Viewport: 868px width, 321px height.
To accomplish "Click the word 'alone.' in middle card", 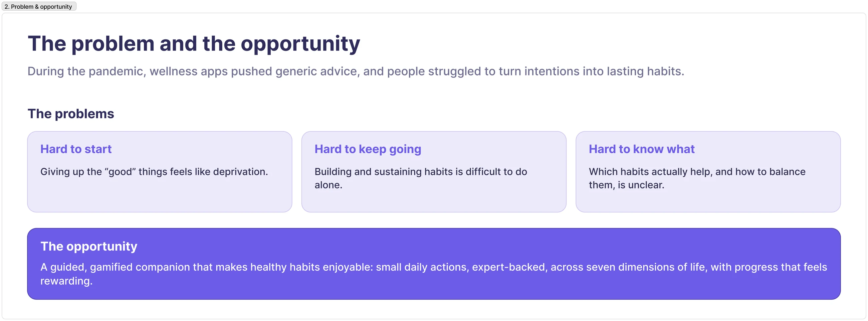I will tap(328, 185).
